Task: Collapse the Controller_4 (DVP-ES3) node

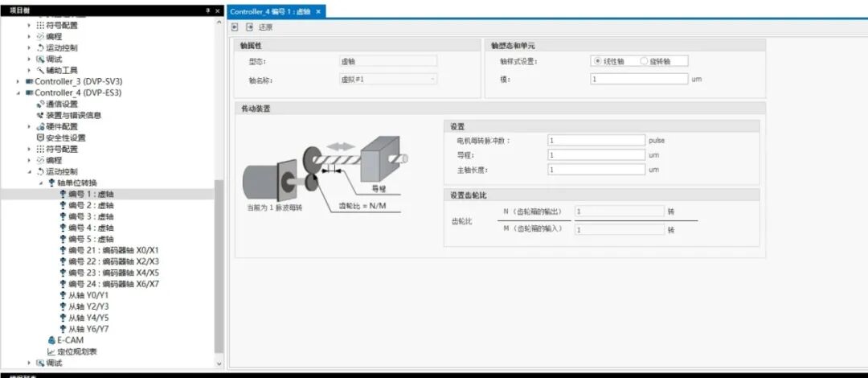Action: [x=18, y=92]
